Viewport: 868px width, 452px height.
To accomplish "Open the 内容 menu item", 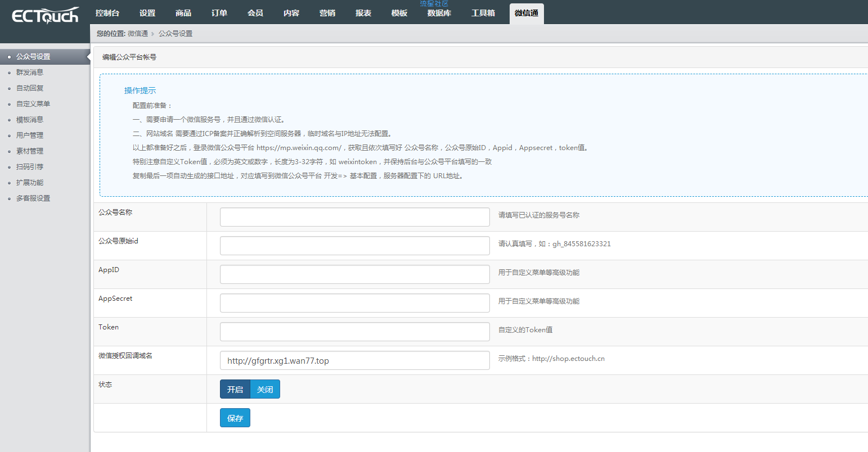I will pyautogui.click(x=291, y=13).
